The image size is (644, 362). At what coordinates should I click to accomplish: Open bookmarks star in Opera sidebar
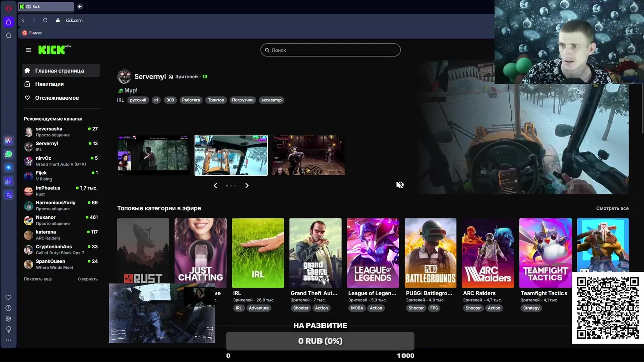[x=8, y=35]
